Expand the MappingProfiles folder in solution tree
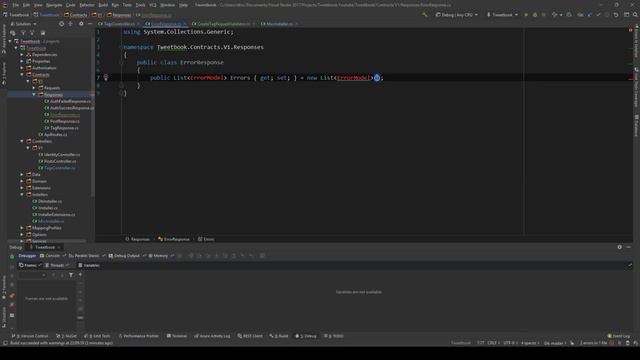The image size is (640, 360). click(22, 228)
